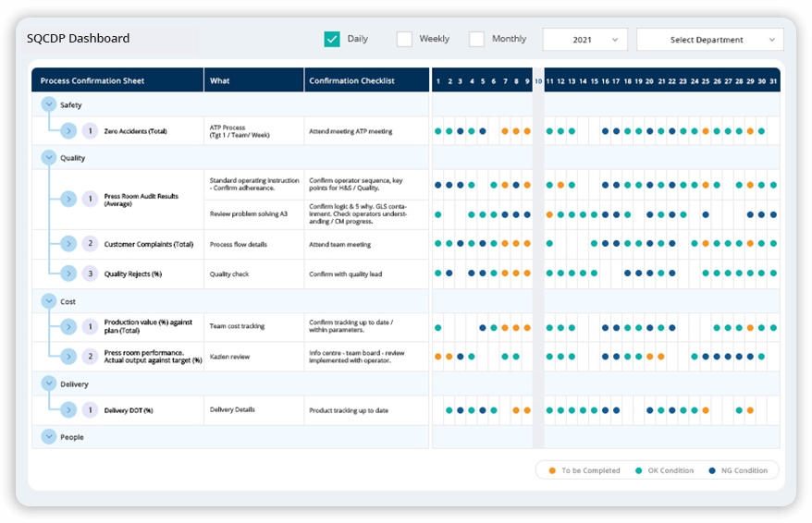Click arrow icon beside Zero Accidents row
Viewport: 812px width, 523px height.
pos(68,131)
